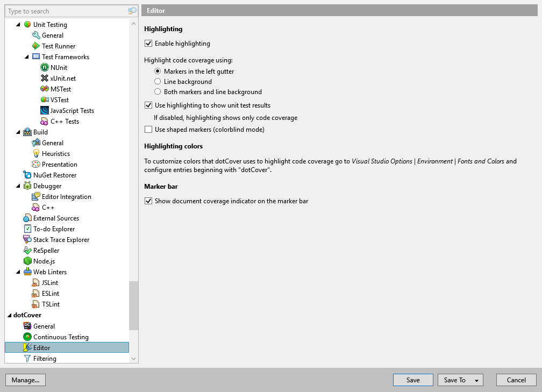Open the Debugger C++ settings page
The height and width of the screenshot is (392, 542).
click(48, 208)
